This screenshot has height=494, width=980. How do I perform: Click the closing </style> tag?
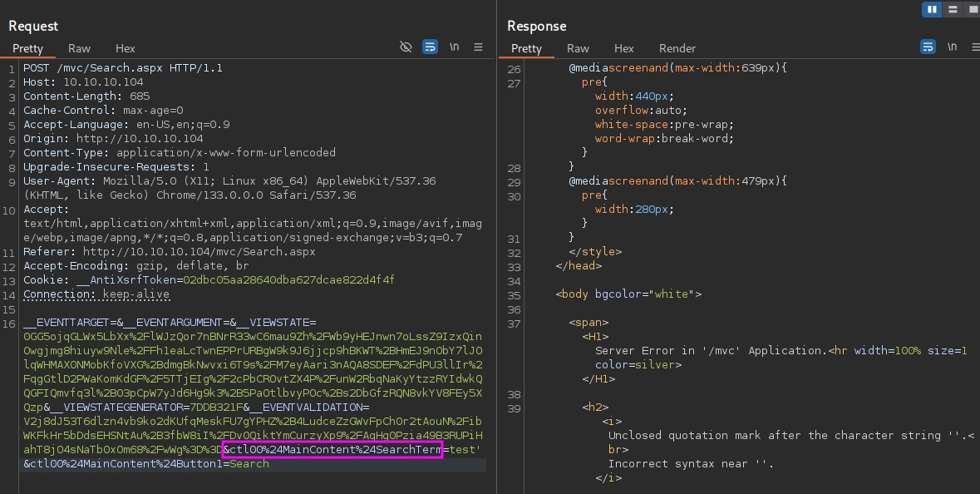point(595,251)
